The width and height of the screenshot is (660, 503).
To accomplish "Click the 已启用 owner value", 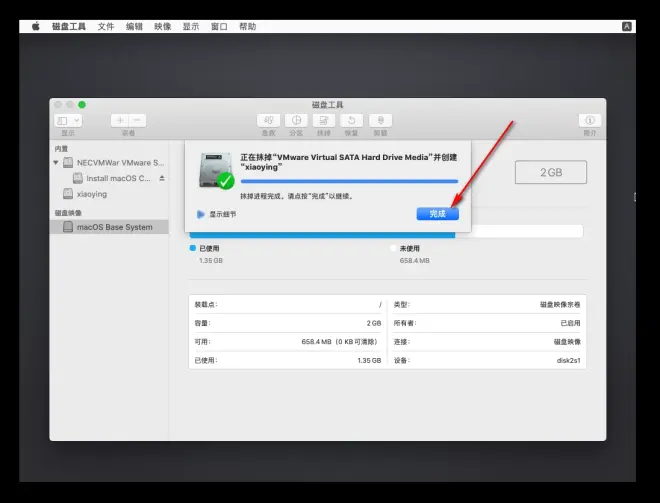I will point(570,323).
